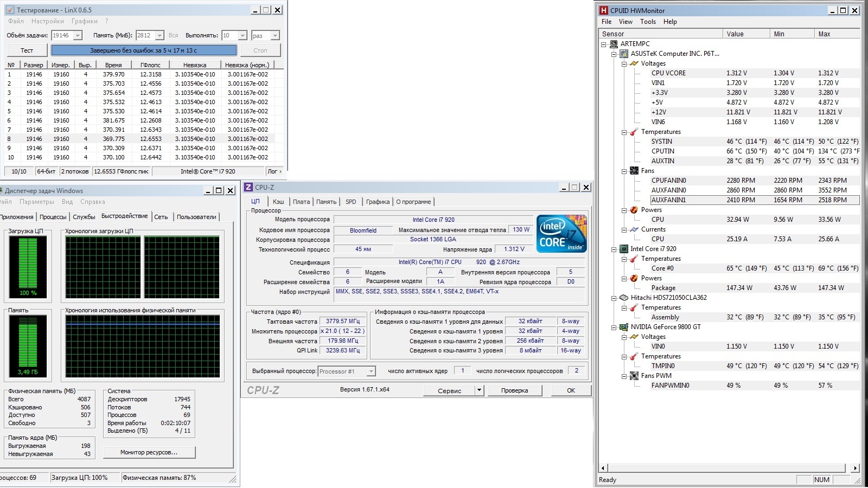Click the flame Powers icon under Intel Core i7 920
Viewport: 868px width, 488px height.
point(634,278)
